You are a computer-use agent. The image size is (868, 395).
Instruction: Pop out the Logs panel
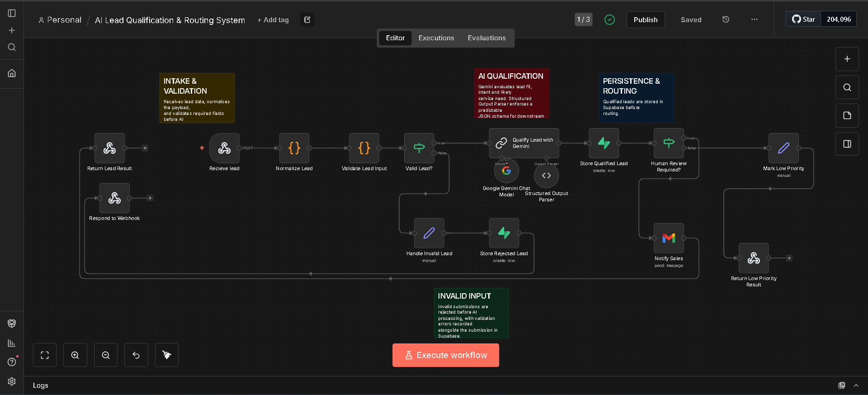(x=841, y=385)
